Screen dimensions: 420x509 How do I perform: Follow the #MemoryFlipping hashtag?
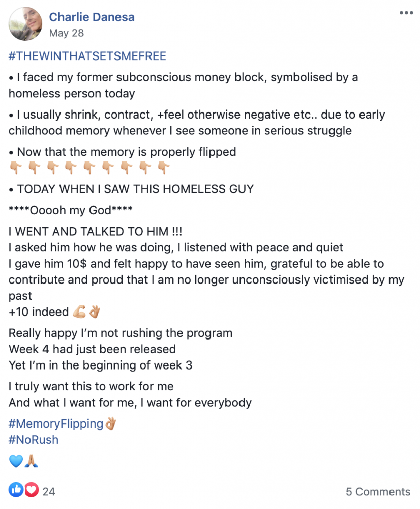coord(56,423)
